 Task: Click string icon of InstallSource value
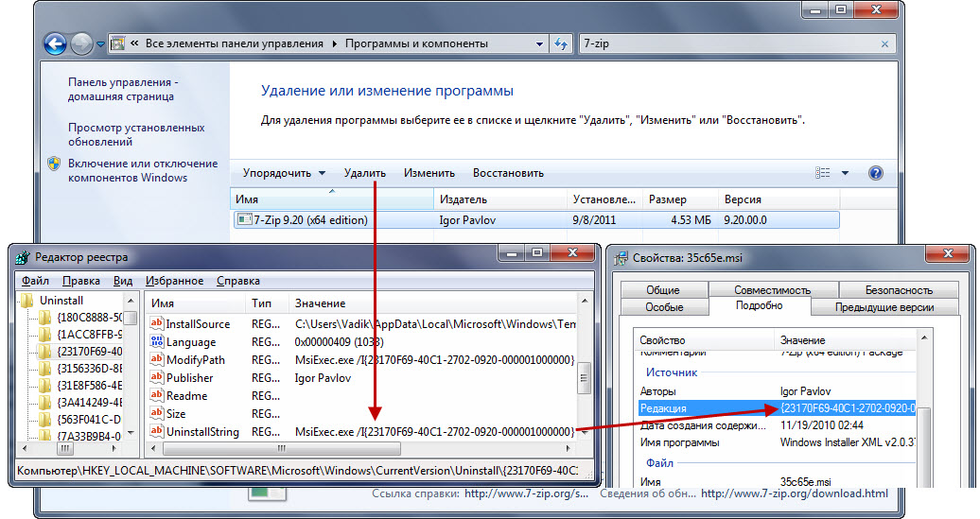pyautogui.click(x=157, y=323)
